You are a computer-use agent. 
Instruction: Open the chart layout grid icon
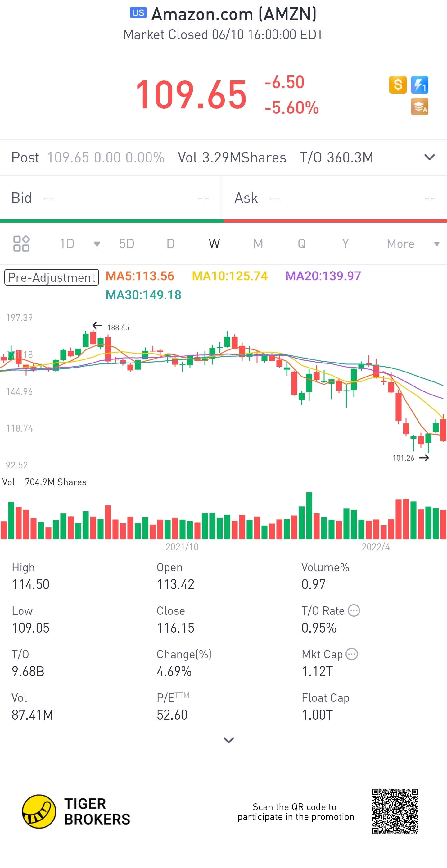(21, 244)
